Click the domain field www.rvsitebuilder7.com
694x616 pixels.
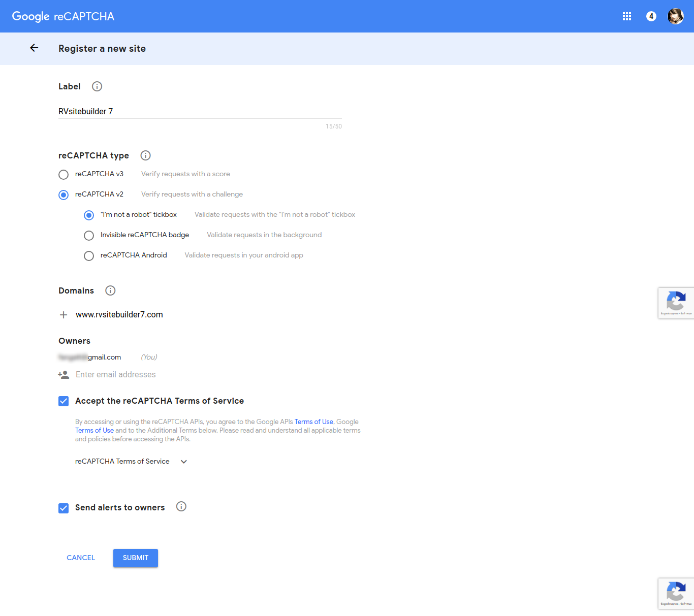tap(119, 315)
